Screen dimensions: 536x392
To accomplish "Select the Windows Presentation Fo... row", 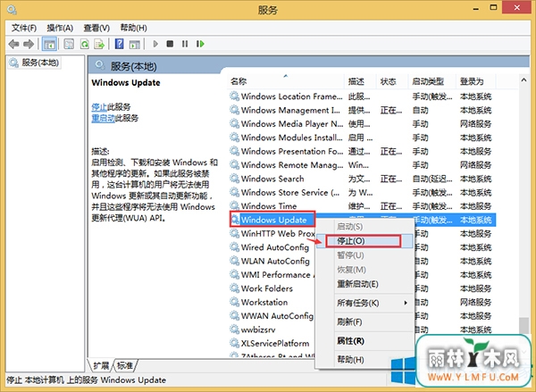I will 362,151.
